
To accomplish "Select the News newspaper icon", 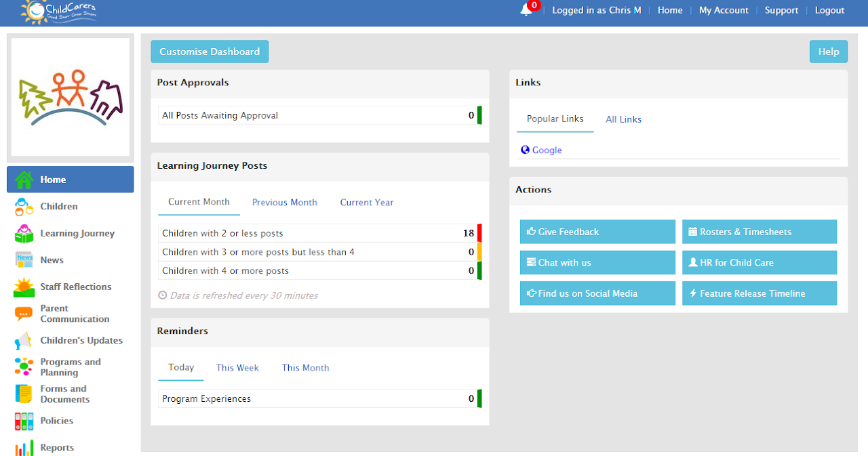I will (24, 260).
